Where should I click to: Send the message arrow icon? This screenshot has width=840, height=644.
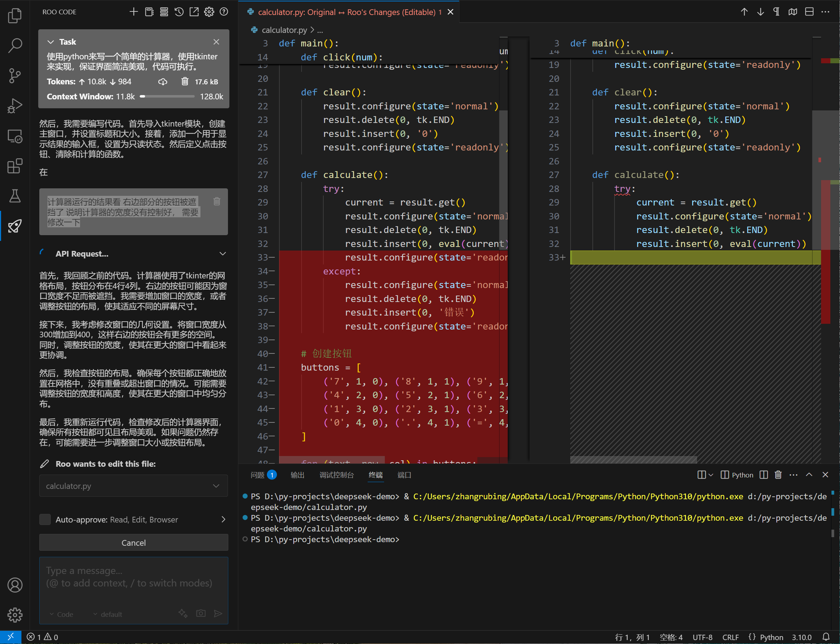[x=218, y=613]
